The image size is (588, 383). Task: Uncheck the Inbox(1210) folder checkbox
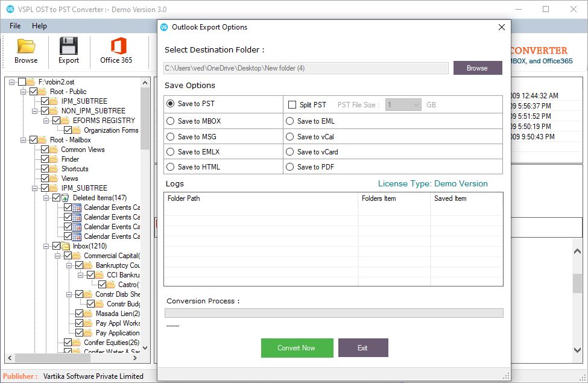(x=56, y=245)
